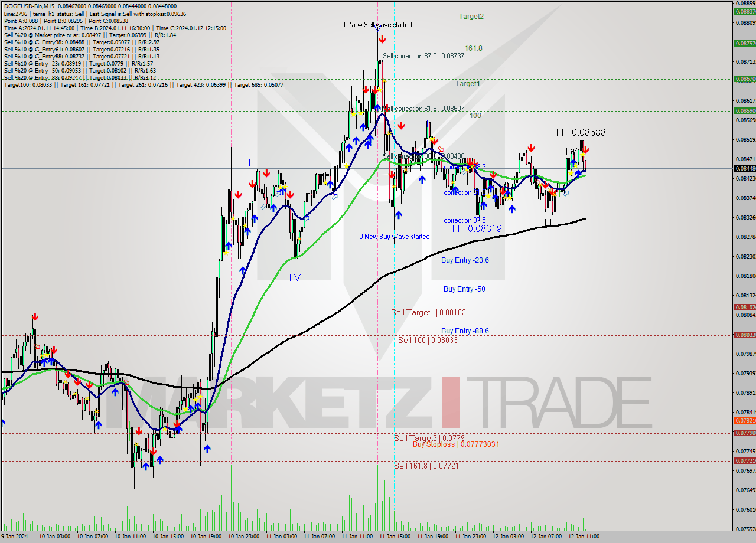Click the '0 New Buy Wave started' label

coord(395,237)
